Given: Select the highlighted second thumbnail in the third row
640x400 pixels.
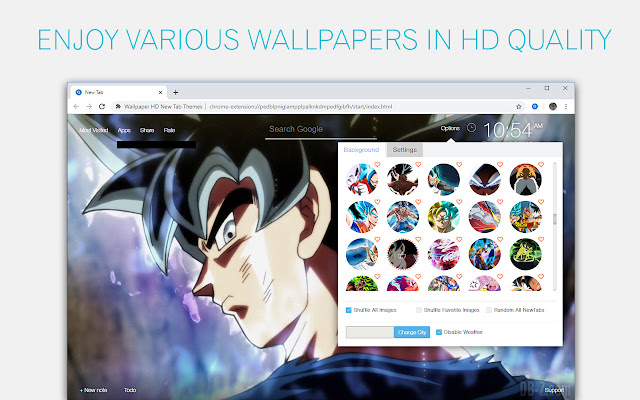Looking at the screenshot, I should coord(403,254).
